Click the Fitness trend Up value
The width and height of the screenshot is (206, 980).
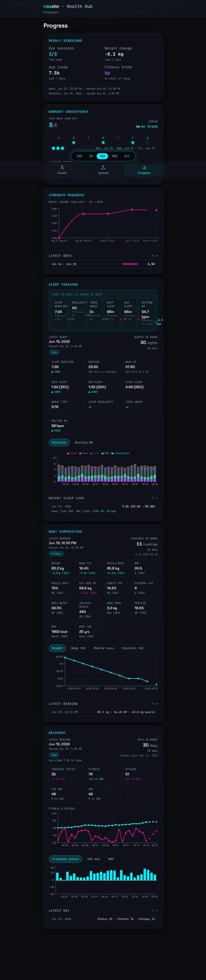tap(107, 73)
